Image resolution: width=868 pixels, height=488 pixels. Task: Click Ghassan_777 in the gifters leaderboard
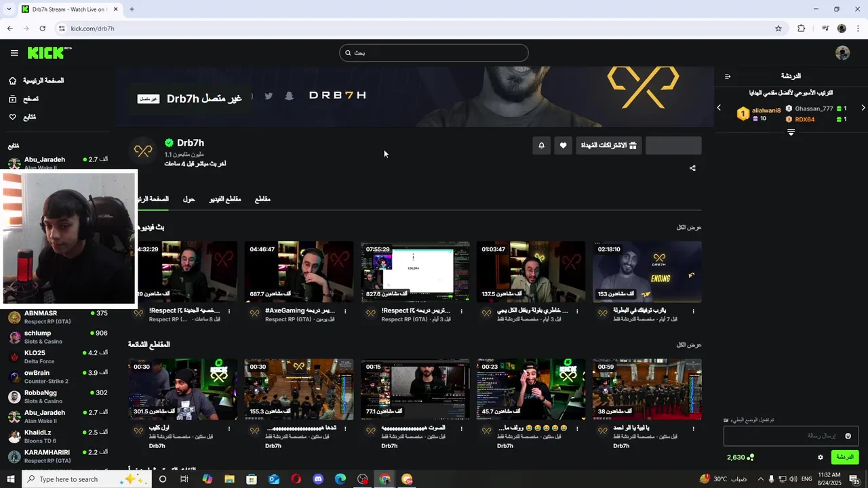click(814, 108)
